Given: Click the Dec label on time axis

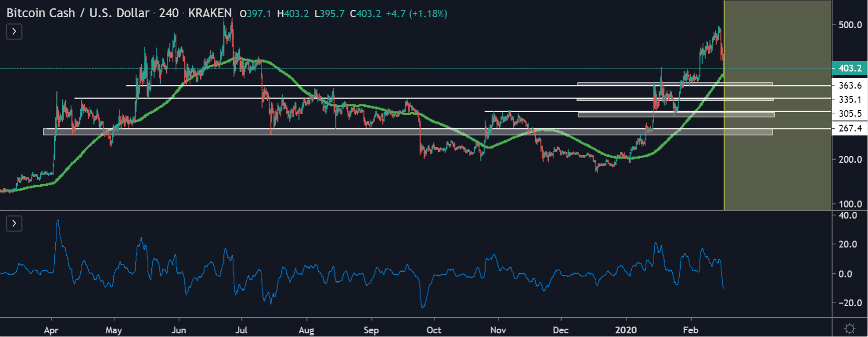Looking at the screenshot, I should [561, 330].
